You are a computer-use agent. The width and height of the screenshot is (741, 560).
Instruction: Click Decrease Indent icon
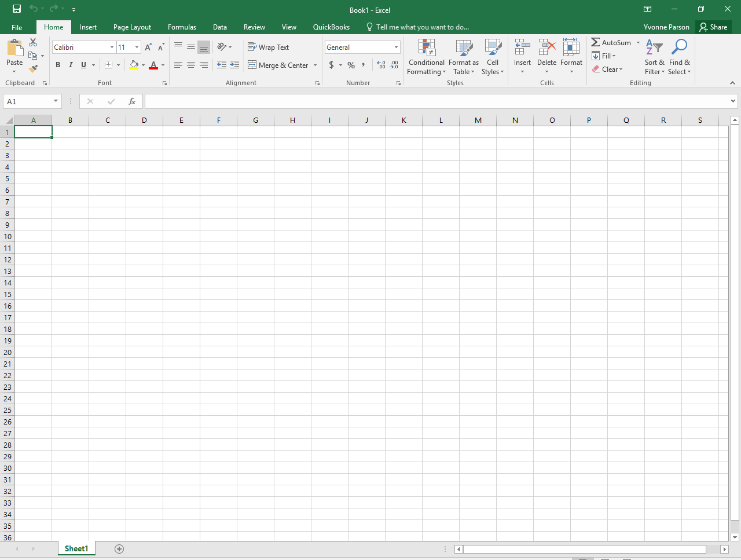(222, 65)
